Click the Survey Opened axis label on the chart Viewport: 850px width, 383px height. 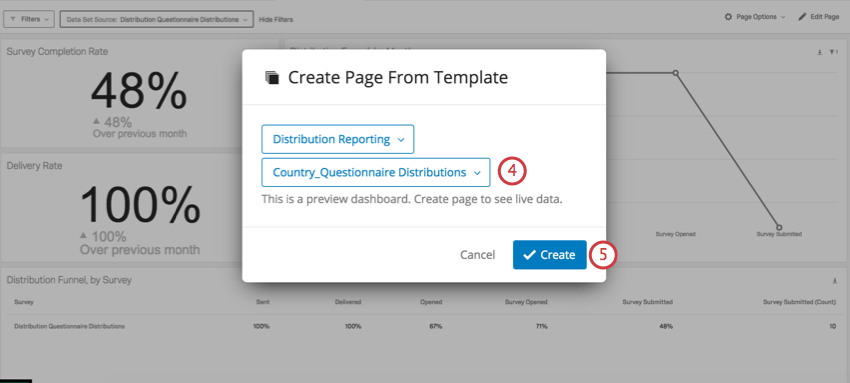675,235
